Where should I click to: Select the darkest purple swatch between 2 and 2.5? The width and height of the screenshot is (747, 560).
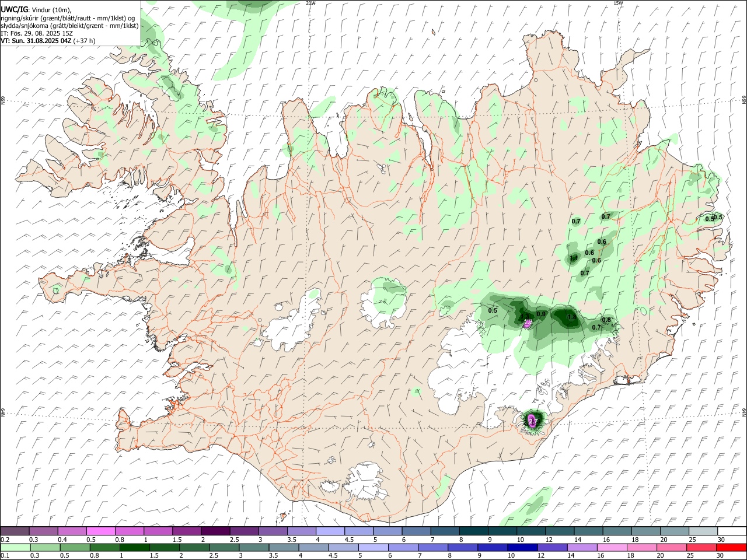(215, 531)
